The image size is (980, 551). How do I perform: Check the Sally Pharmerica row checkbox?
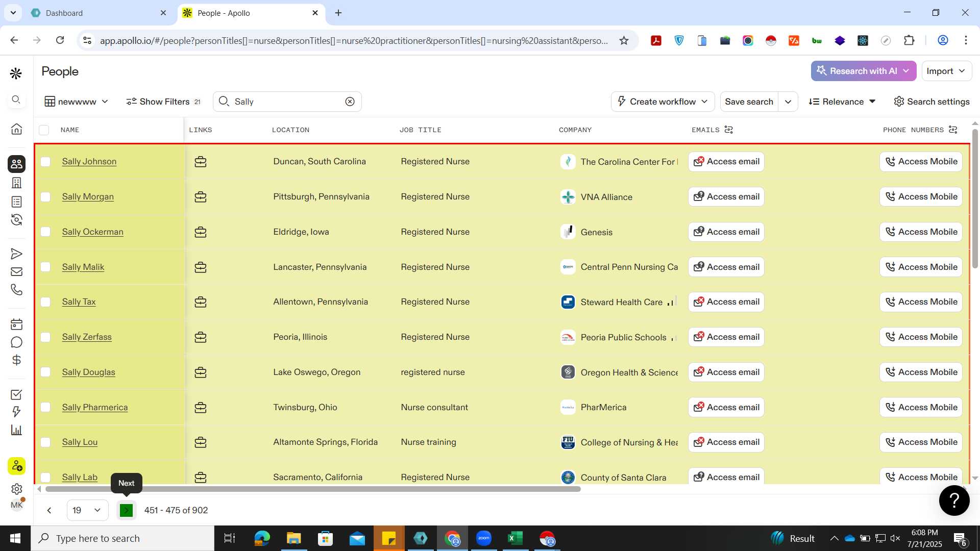(45, 407)
